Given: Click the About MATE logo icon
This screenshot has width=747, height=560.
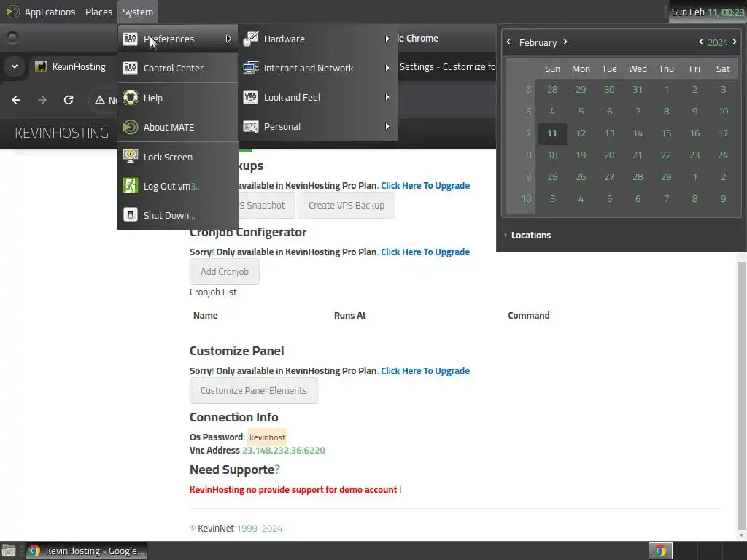Looking at the screenshot, I should (130, 127).
